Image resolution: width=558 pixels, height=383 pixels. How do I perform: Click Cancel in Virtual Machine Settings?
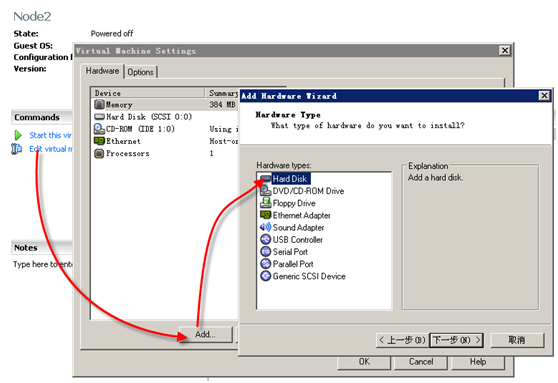[421, 362]
